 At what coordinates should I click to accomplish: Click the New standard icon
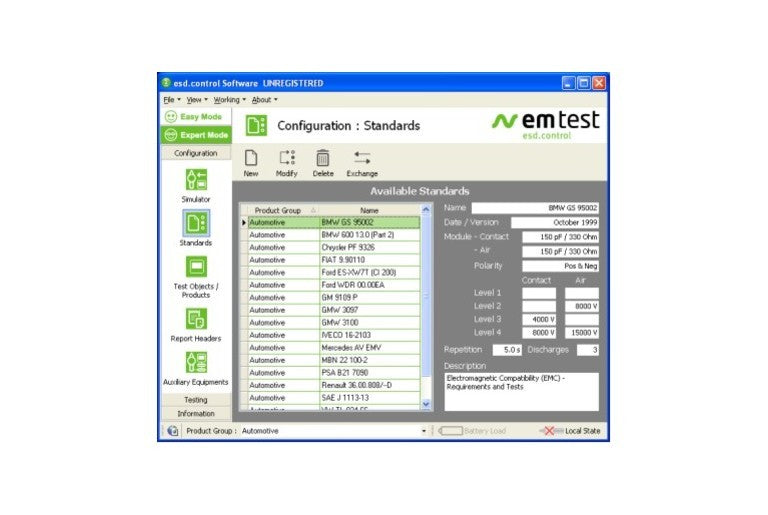click(x=251, y=158)
